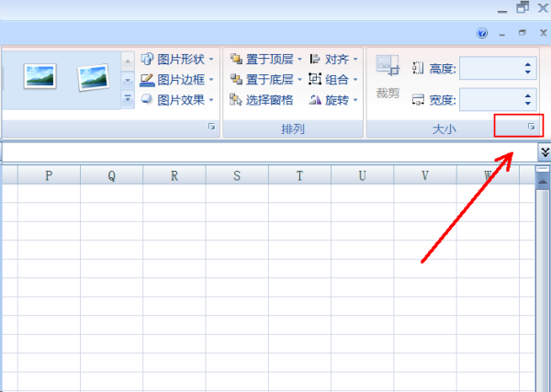The width and height of the screenshot is (551, 392).
Task: Restore the workbook window in the ribbon bar
Action: [x=523, y=33]
